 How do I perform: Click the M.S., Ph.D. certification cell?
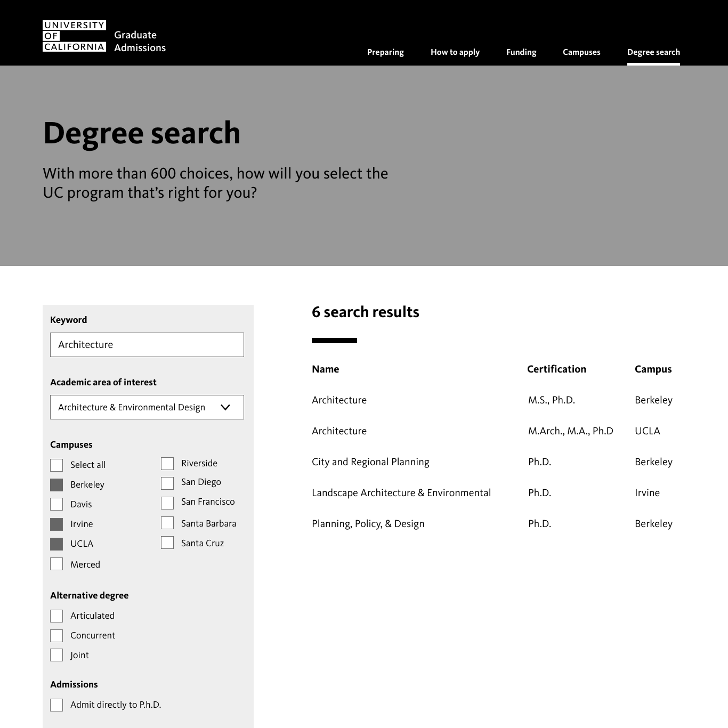(x=552, y=400)
